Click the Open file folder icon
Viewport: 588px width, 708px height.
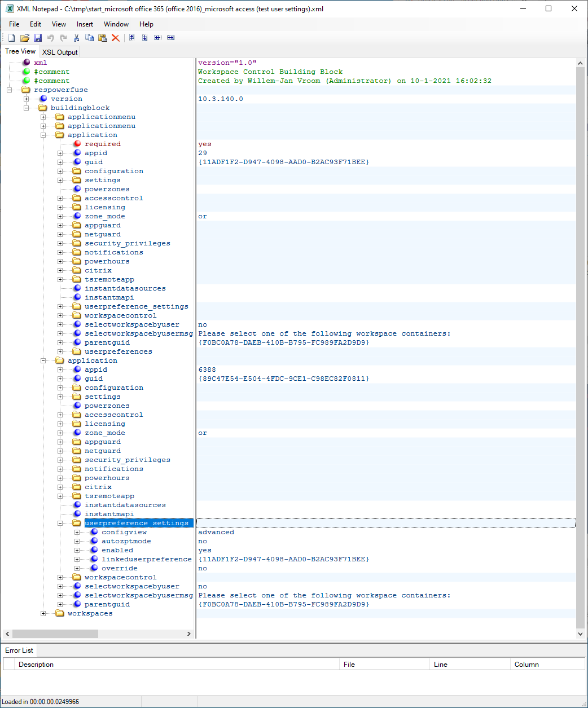[x=24, y=38]
